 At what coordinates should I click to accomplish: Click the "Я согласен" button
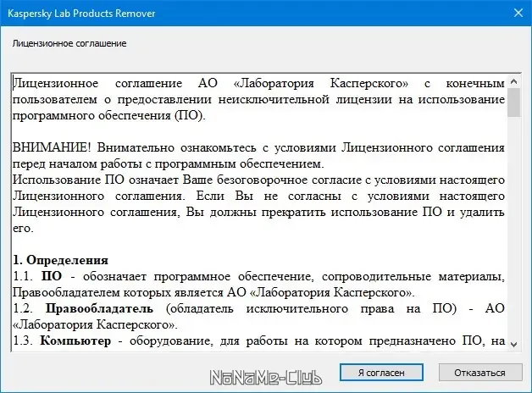point(381,373)
